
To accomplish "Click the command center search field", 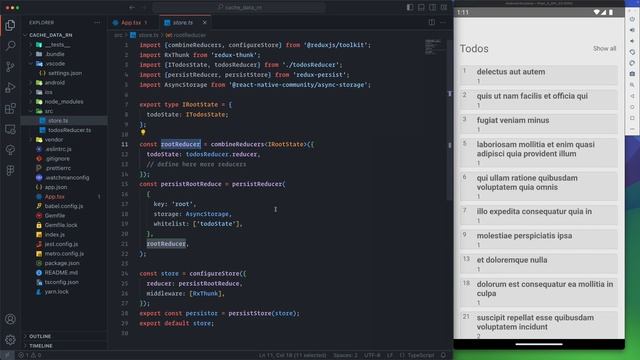I will point(239,7).
